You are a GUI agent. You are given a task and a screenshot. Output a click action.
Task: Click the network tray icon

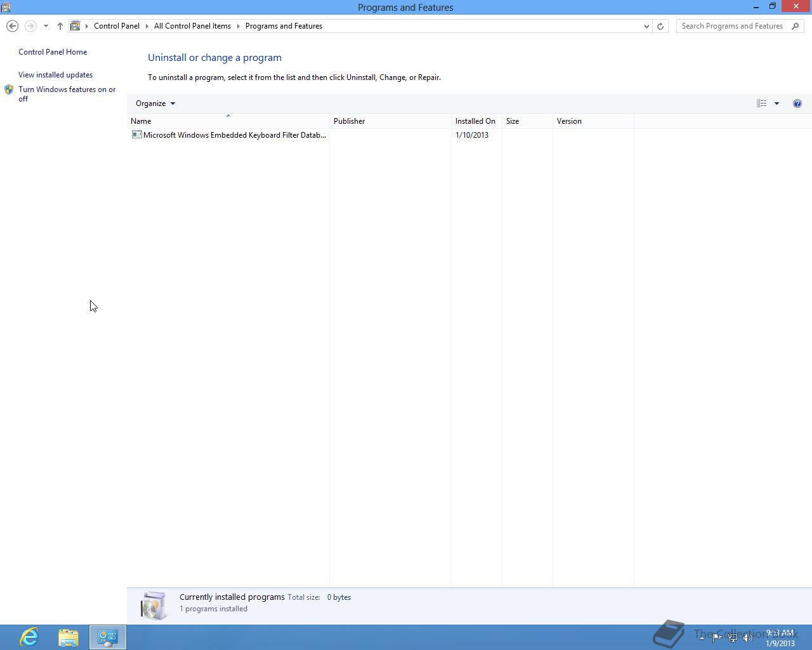(733, 637)
